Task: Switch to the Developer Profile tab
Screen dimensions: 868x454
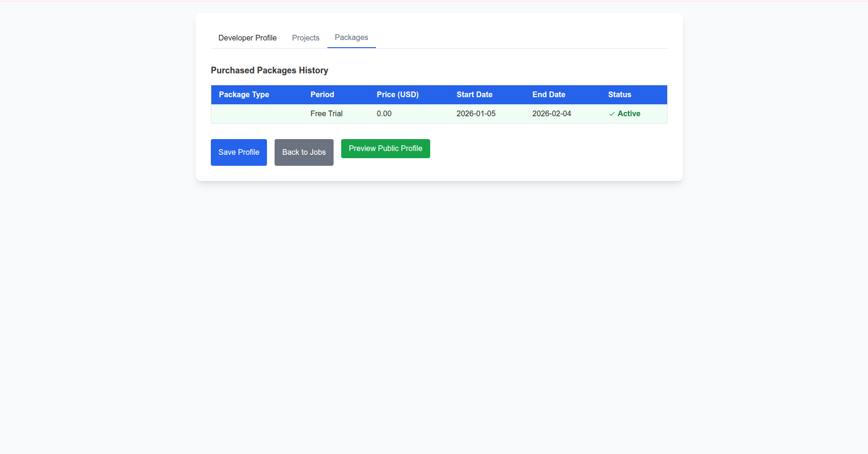Action: (247, 38)
